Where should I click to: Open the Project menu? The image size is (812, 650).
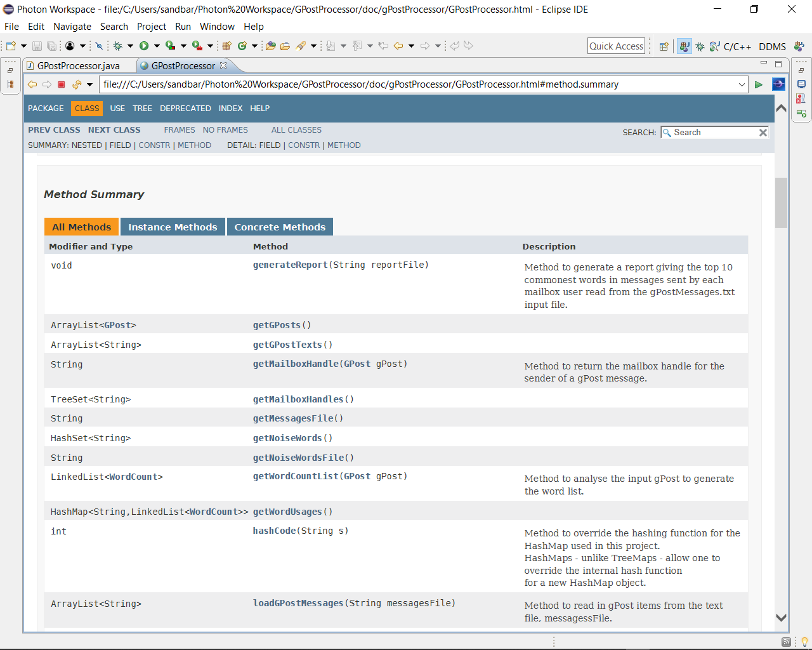point(152,27)
